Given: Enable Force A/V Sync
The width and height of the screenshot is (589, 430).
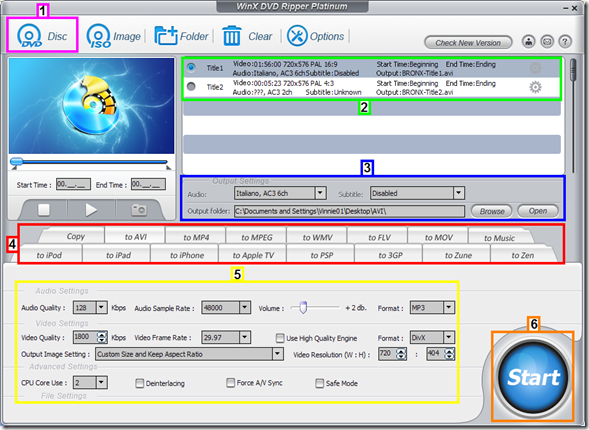Looking at the screenshot, I should click(230, 383).
